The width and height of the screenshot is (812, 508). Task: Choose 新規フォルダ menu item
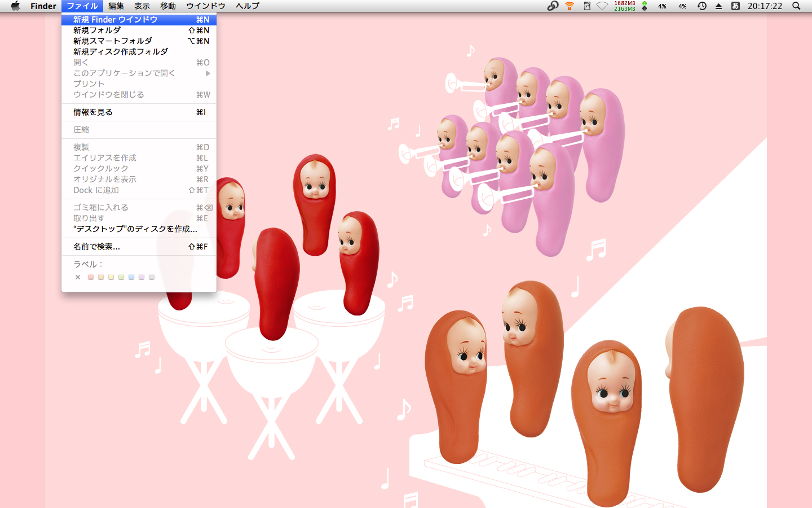pyautogui.click(x=139, y=30)
